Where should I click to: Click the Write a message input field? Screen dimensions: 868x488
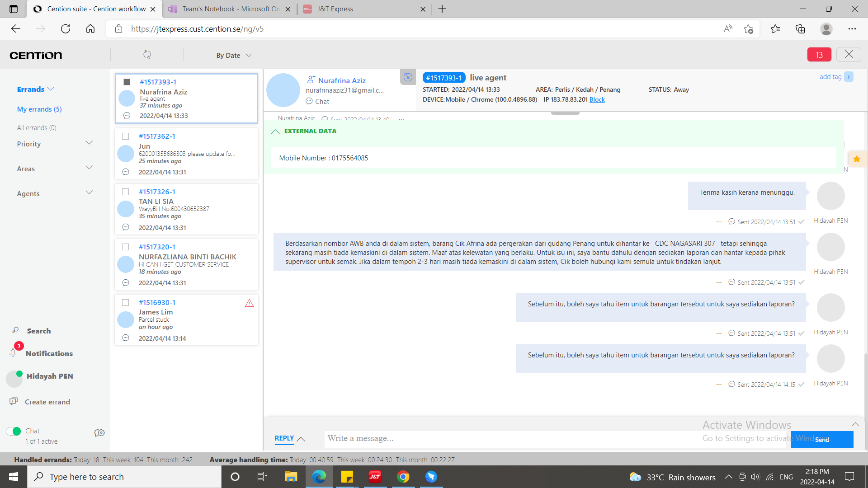(x=555, y=438)
